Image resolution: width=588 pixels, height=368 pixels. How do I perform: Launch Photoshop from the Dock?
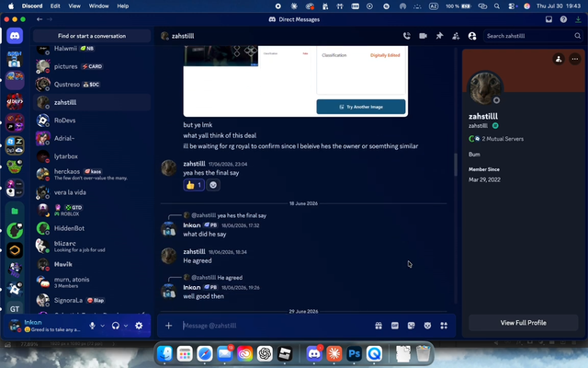pos(354,353)
